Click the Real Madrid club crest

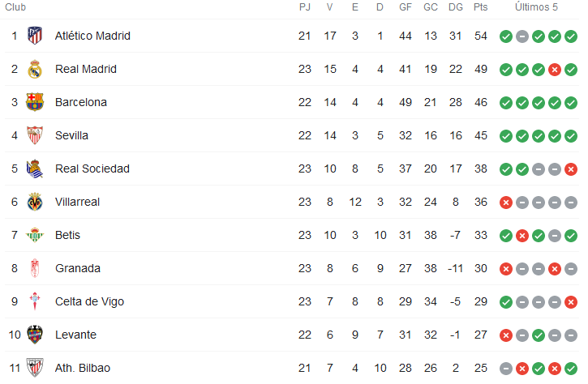pos(35,69)
